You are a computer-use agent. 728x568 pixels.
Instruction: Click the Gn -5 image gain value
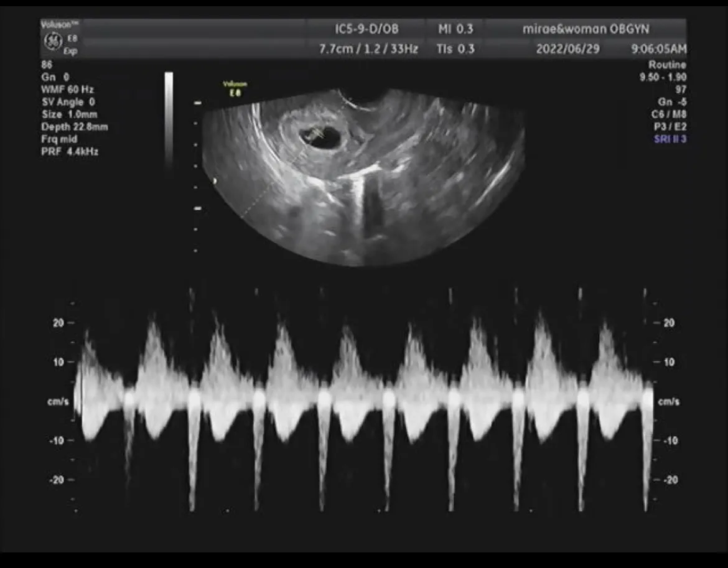tap(672, 101)
